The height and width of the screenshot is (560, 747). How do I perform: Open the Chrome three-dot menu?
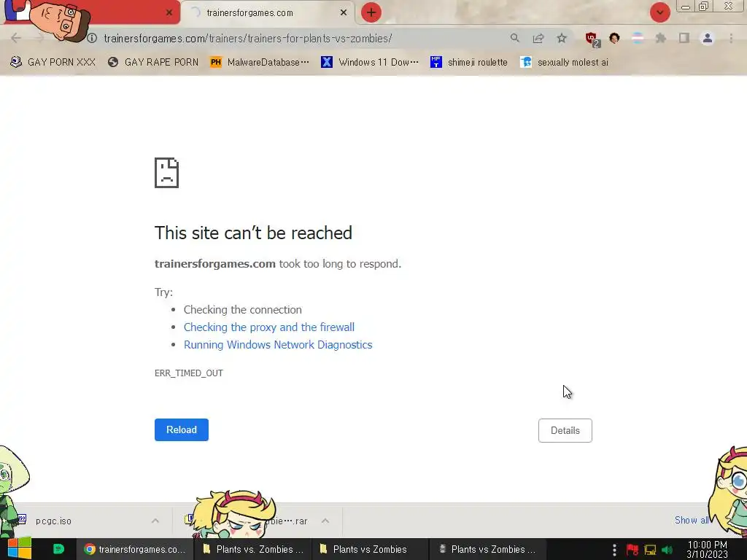(731, 38)
